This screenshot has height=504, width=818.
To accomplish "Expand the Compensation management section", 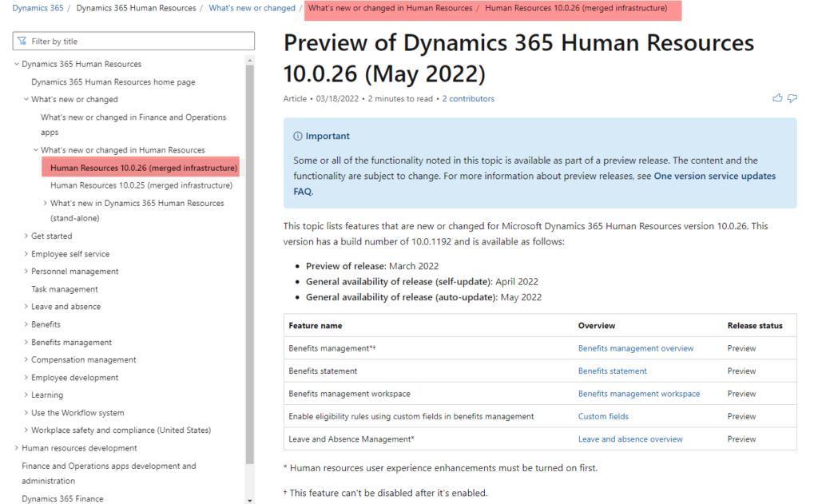I will point(26,359).
